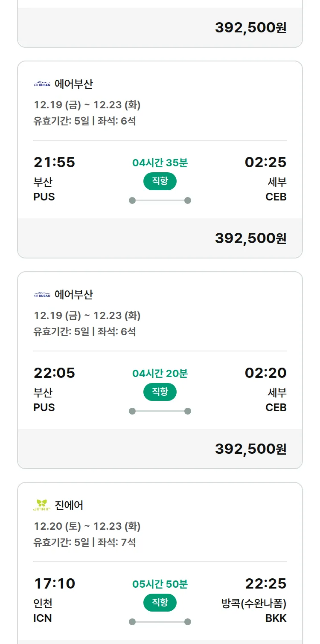Select the 392,500원 price of the 21:55 flight
Screen dimensions: 320x644
[250, 238]
